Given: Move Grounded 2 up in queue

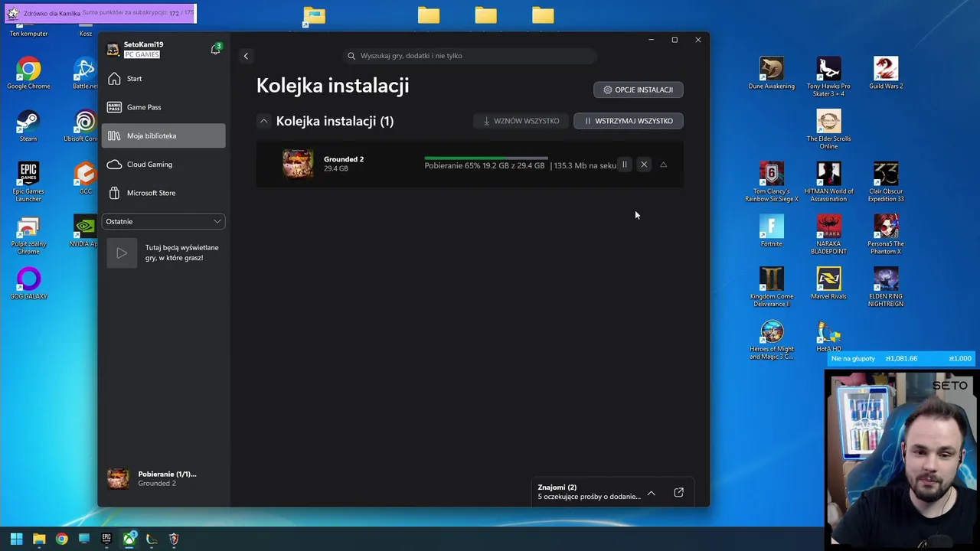Looking at the screenshot, I should [663, 165].
